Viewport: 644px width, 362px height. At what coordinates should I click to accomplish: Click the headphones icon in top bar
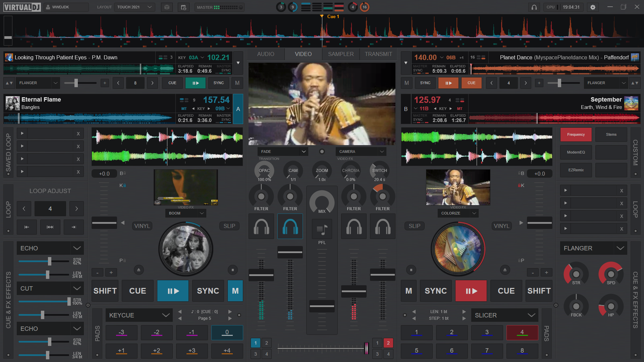pos(534,7)
